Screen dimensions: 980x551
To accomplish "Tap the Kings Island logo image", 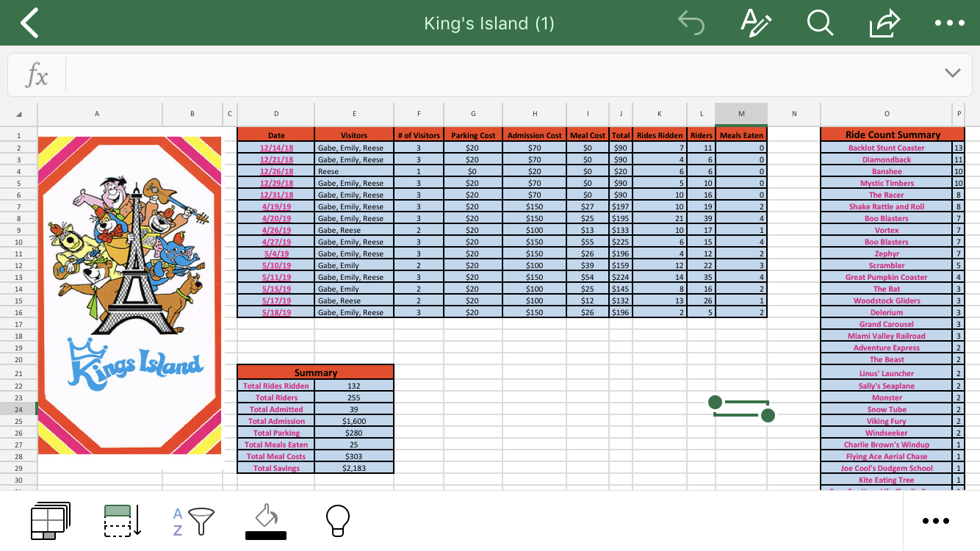I will click(129, 295).
